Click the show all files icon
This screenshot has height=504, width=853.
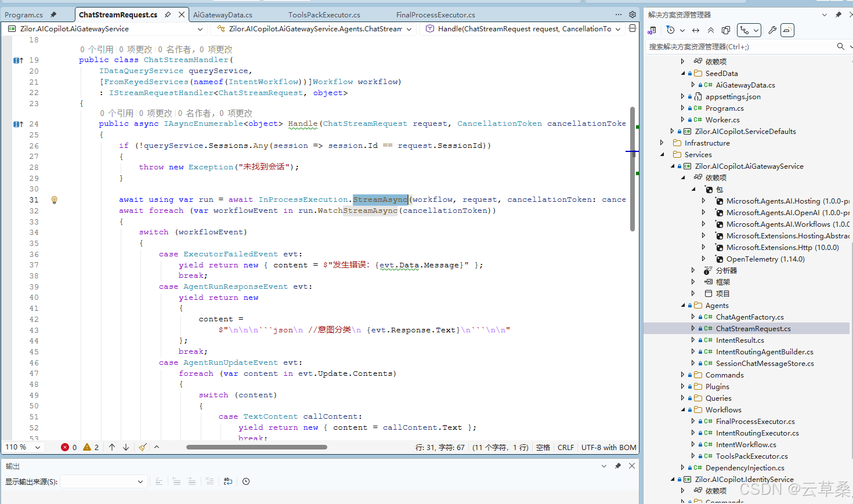click(x=726, y=30)
